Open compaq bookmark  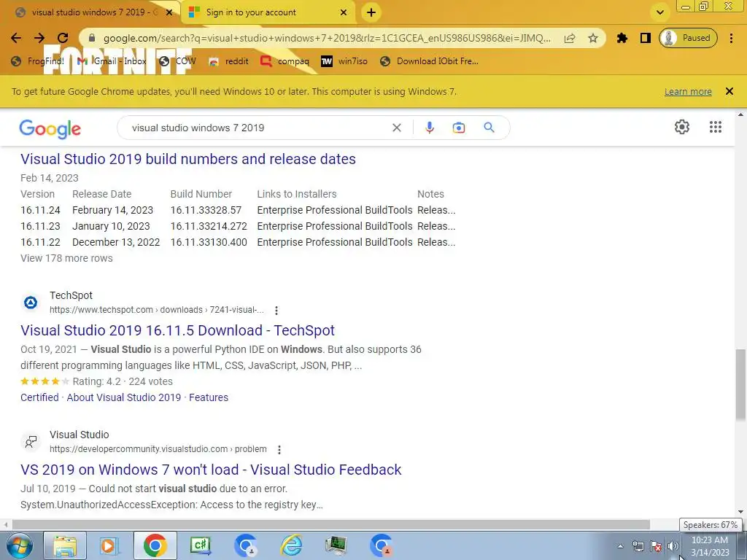pyautogui.click(x=285, y=61)
